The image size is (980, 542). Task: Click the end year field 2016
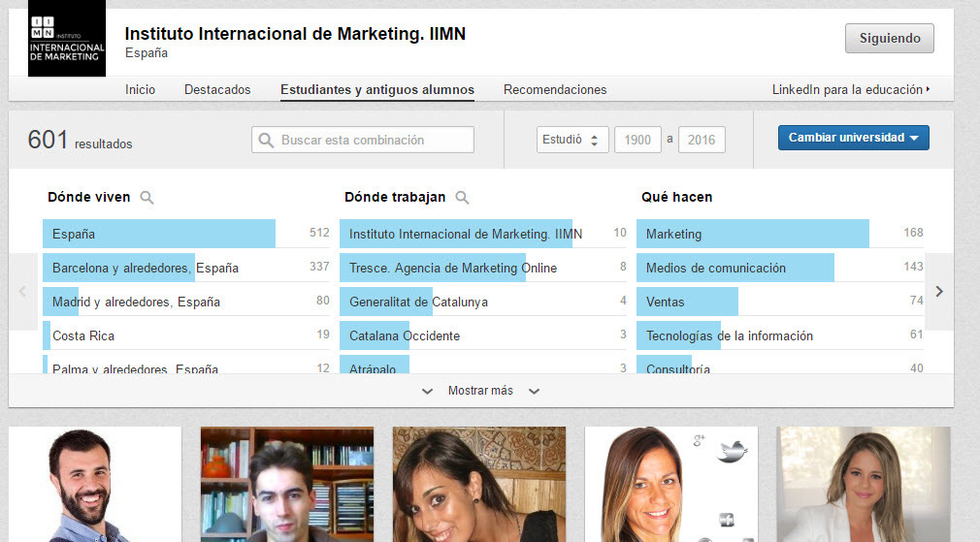[702, 140]
